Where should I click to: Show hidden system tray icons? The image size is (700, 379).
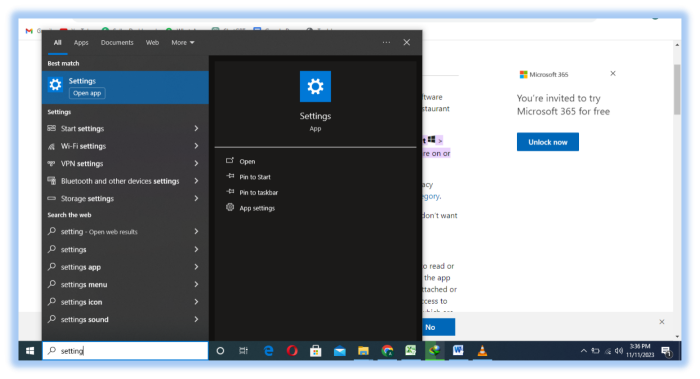(x=583, y=351)
